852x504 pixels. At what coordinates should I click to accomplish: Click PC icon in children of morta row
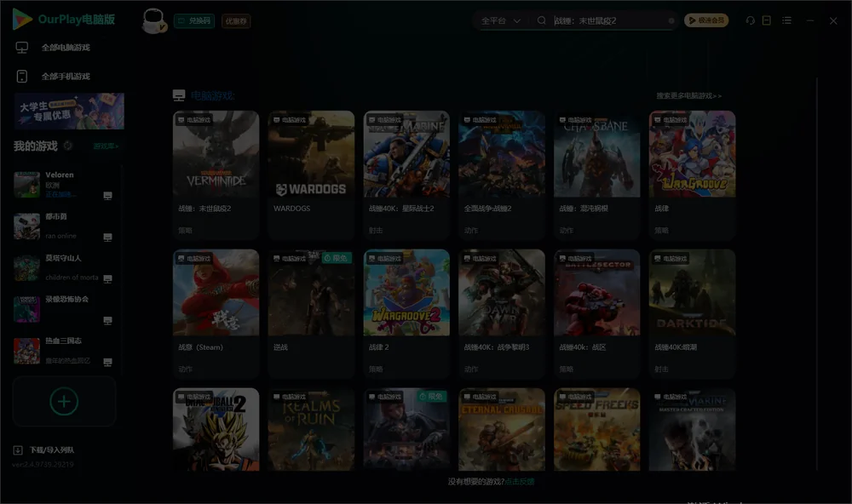[107, 279]
